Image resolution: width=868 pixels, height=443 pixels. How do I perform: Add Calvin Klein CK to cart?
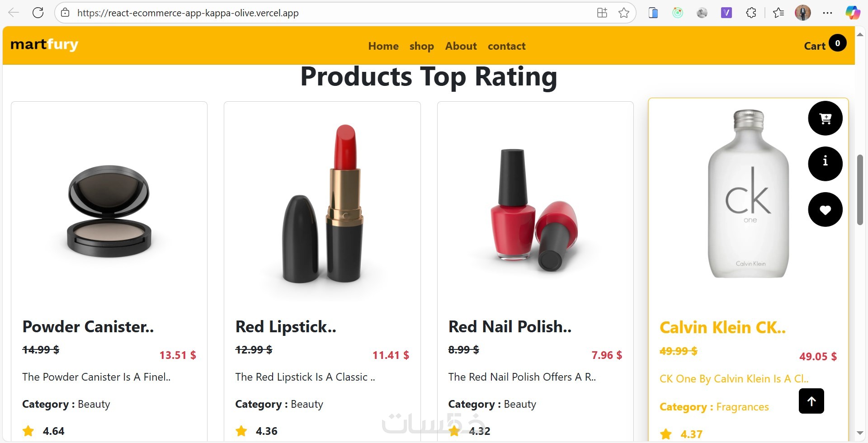pyautogui.click(x=825, y=118)
